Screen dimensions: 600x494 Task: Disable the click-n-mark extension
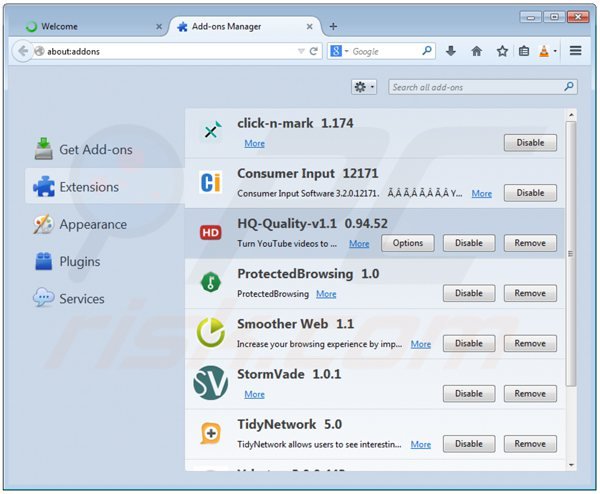(530, 143)
